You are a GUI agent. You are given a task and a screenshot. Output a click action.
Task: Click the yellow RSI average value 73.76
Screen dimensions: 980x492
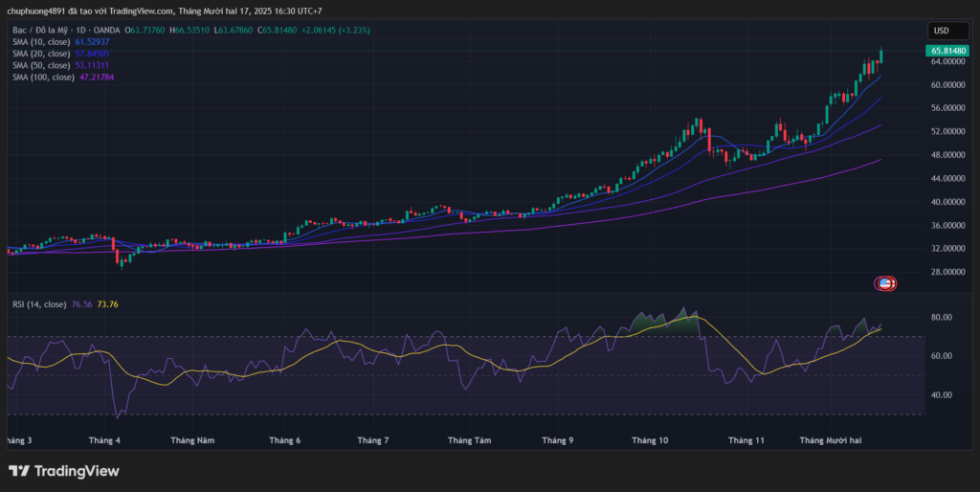107,304
